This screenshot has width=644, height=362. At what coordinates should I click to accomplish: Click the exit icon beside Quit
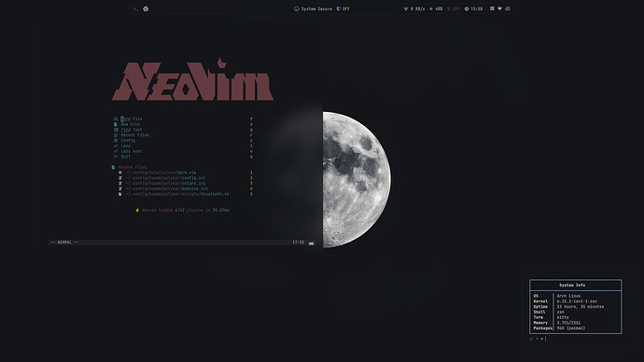[116, 157]
